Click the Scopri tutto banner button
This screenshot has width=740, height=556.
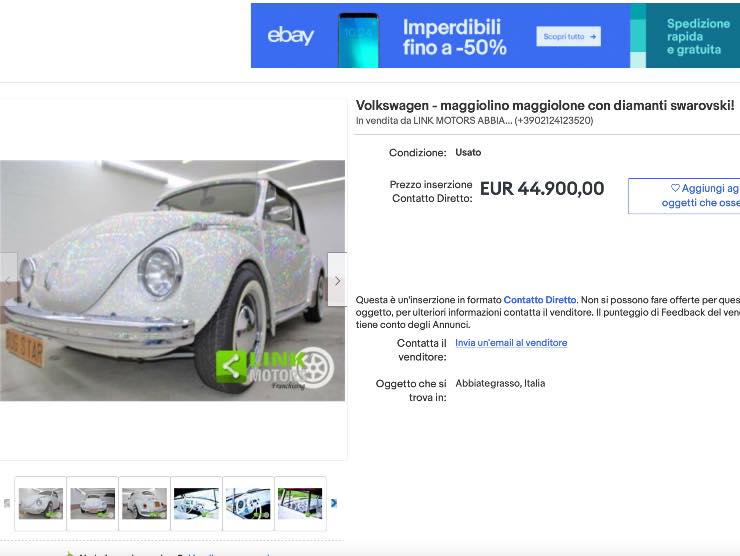point(569,36)
